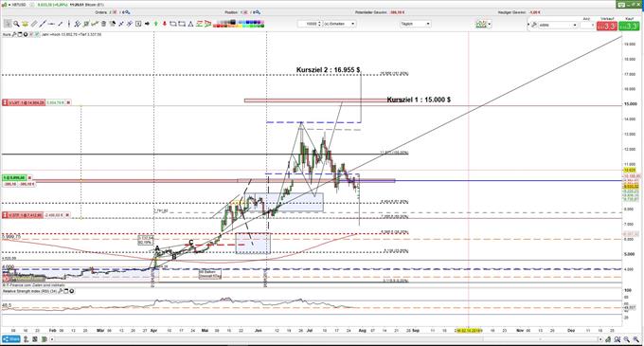
Task: Choose the red down arrow marker tool
Action: tap(165, 24)
